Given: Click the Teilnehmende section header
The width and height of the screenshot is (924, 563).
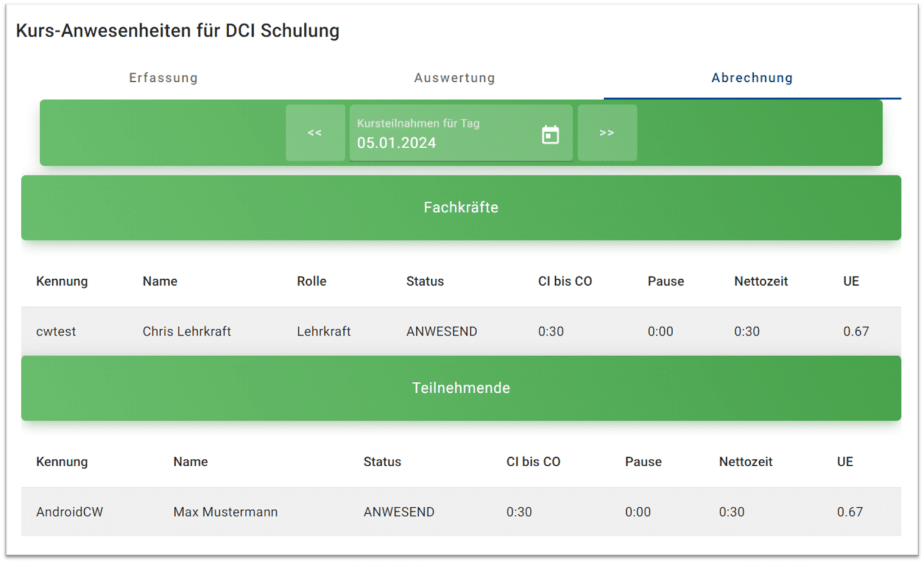Looking at the screenshot, I should coord(461,388).
